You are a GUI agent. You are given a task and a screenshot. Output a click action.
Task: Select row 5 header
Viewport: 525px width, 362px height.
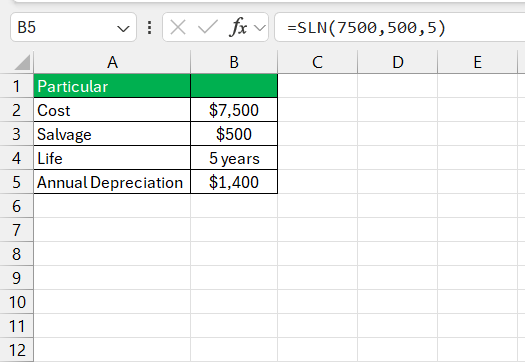click(x=17, y=182)
